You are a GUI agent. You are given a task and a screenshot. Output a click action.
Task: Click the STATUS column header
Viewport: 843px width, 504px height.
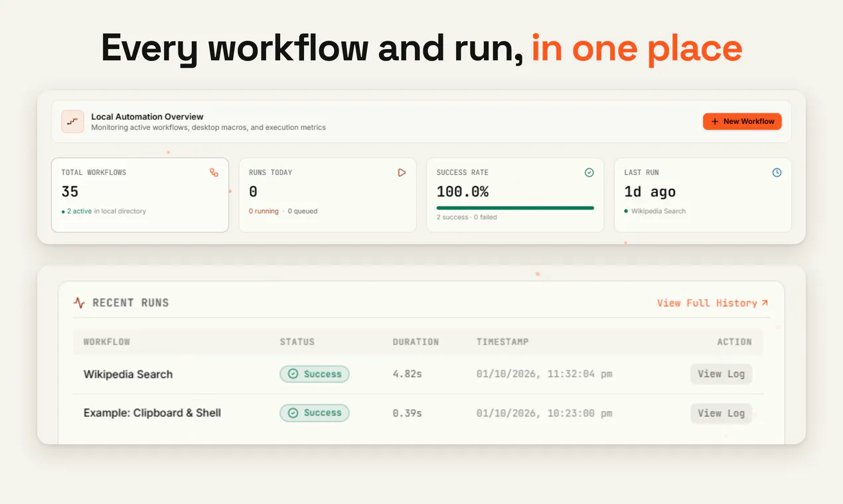(x=297, y=342)
